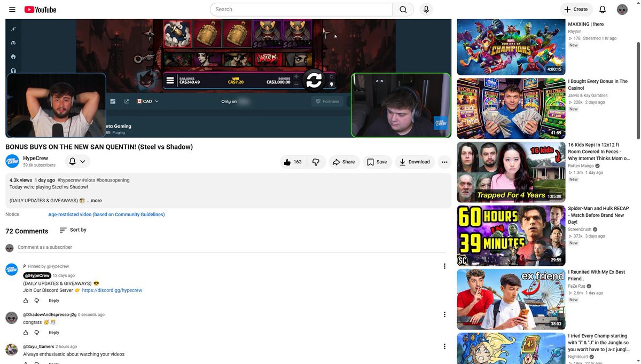Viewport: 641px width, 364px height.
Task: Open the Sort by comments dropdown
Action: click(x=73, y=230)
